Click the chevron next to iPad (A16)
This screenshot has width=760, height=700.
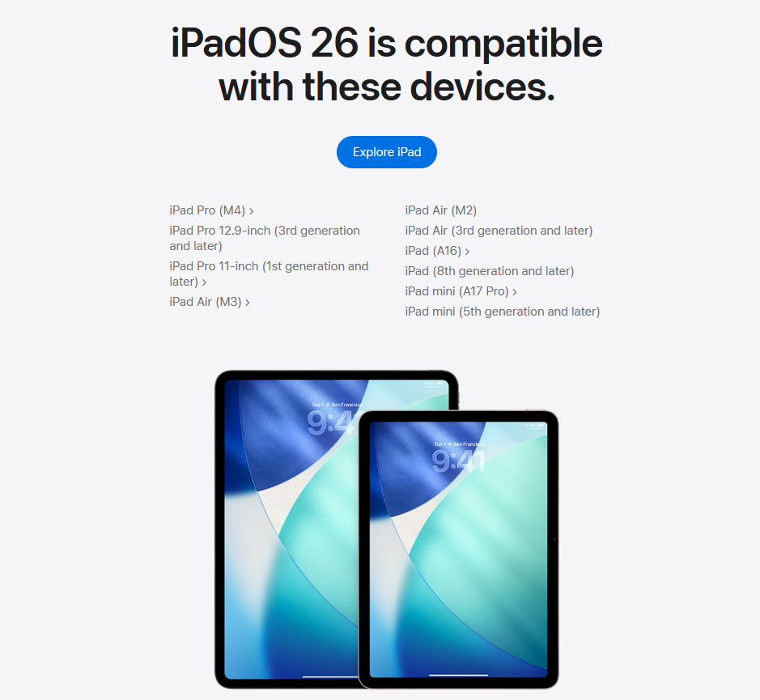pos(467,252)
